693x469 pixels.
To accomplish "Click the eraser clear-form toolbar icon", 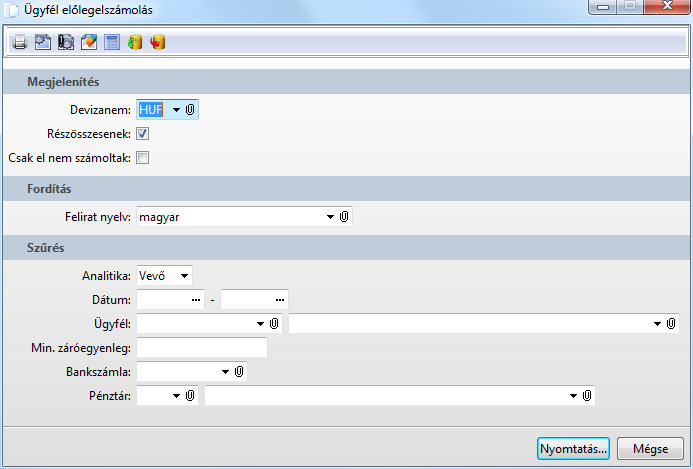I will click(89, 42).
